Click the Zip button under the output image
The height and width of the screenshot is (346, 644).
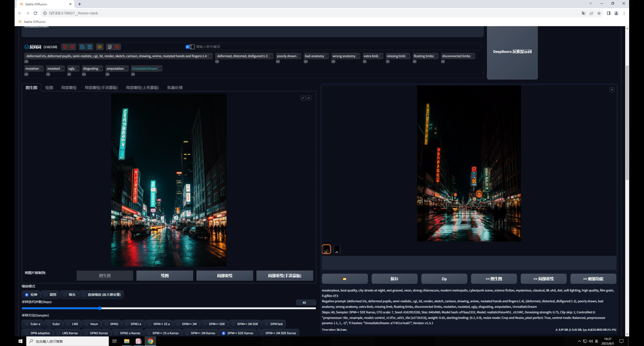444,279
